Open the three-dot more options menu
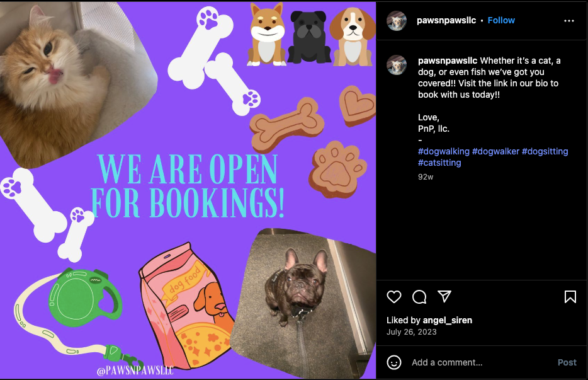 pyautogui.click(x=569, y=21)
